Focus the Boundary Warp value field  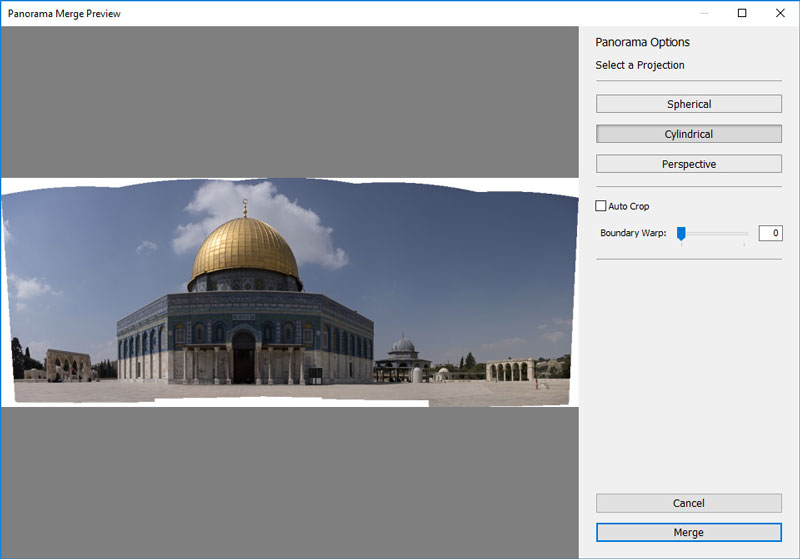pos(770,233)
